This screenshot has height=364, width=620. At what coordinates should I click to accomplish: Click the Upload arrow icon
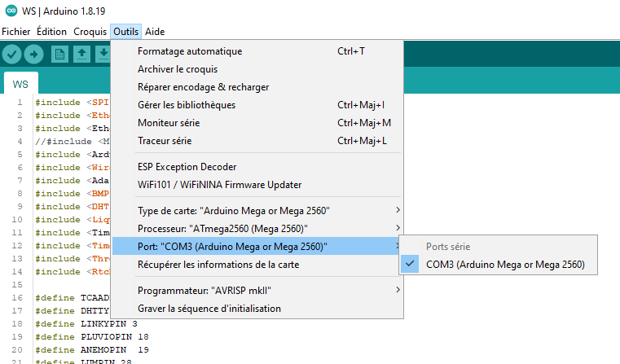pos(33,55)
